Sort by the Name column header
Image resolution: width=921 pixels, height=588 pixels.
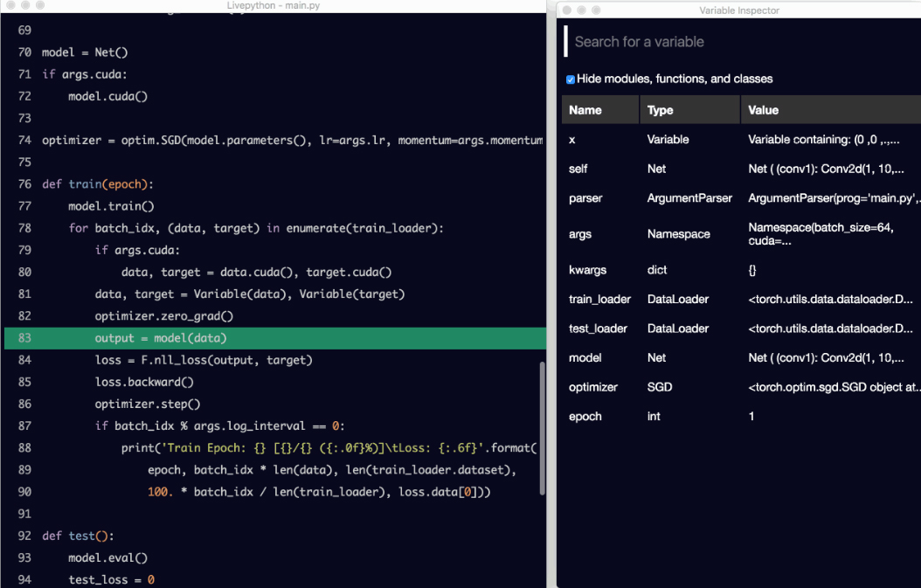coord(585,110)
